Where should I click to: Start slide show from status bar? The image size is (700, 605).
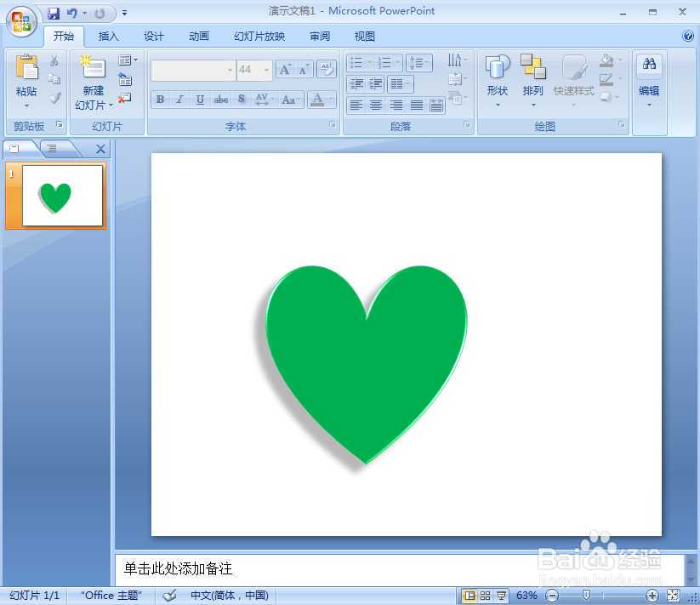[x=501, y=595]
